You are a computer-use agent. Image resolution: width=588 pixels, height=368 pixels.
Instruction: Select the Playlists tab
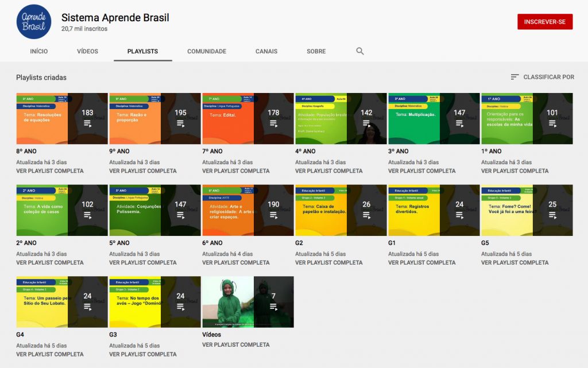pyautogui.click(x=142, y=51)
